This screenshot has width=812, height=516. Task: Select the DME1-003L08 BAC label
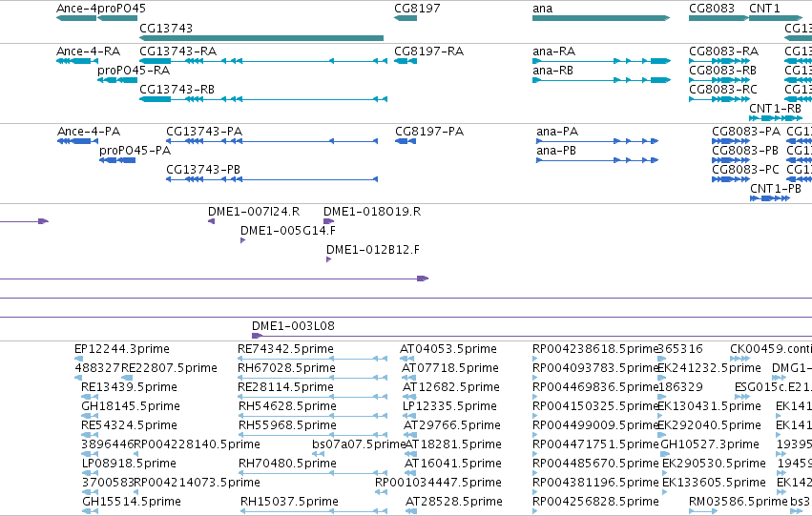[x=293, y=326]
